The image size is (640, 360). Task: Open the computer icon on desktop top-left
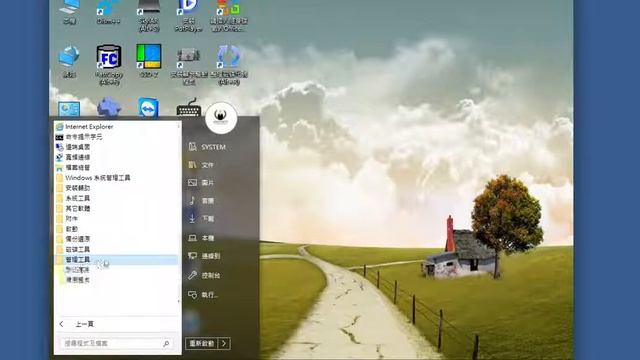69,12
